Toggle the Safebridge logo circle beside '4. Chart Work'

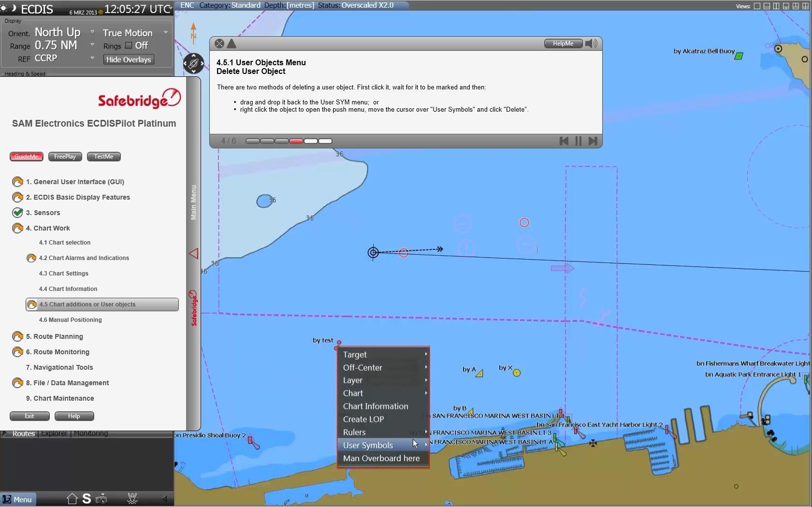(x=17, y=228)
